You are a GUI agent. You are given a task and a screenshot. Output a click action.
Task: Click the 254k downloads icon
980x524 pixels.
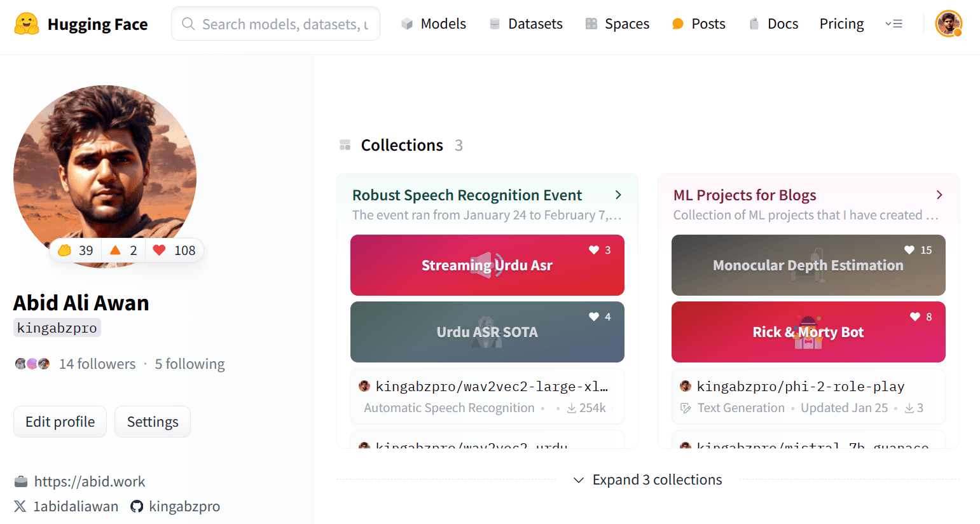click(x=572, y=408)
